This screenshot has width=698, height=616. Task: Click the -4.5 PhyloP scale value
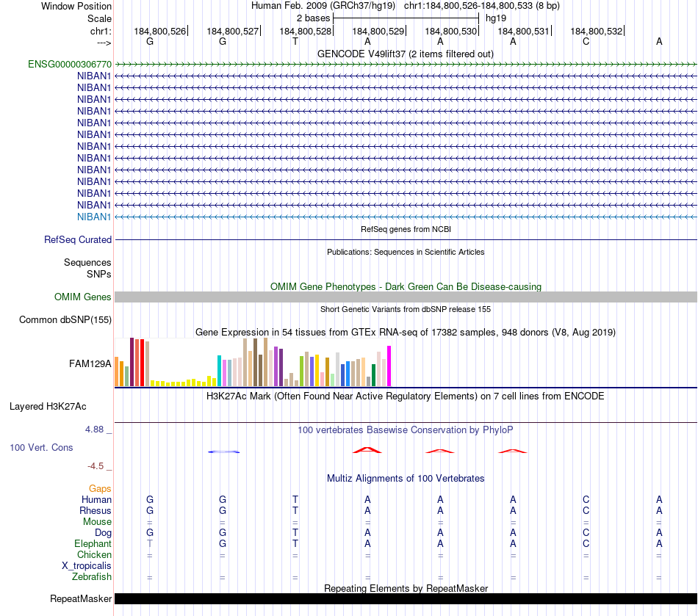pos(96,466)
